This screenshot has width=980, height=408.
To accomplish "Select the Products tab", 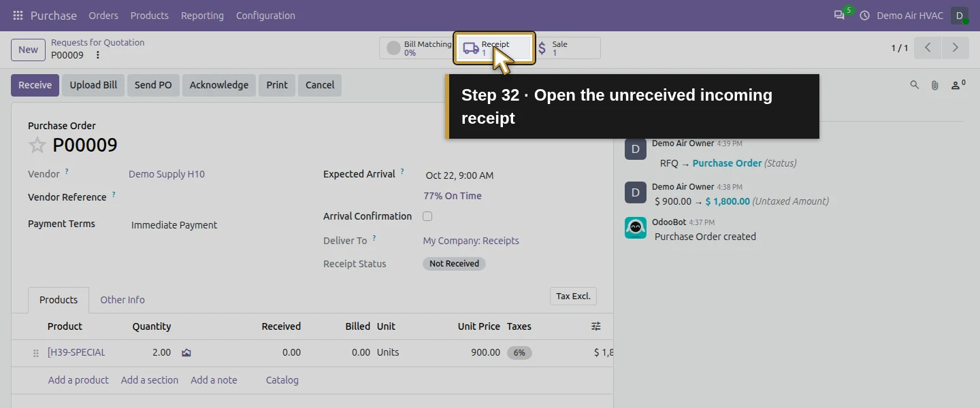I will click(x=59, y=300).
